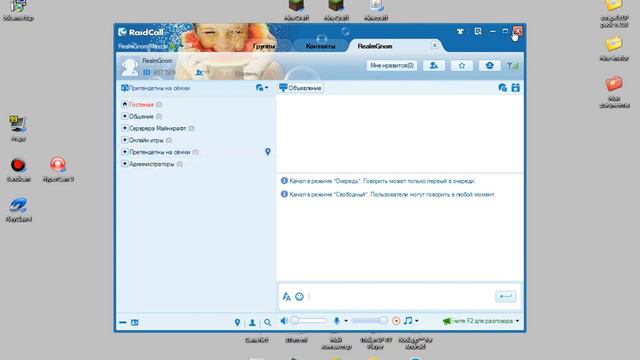Click the minus icon below the channel list
640x360 pixels.
pos(122,322)
